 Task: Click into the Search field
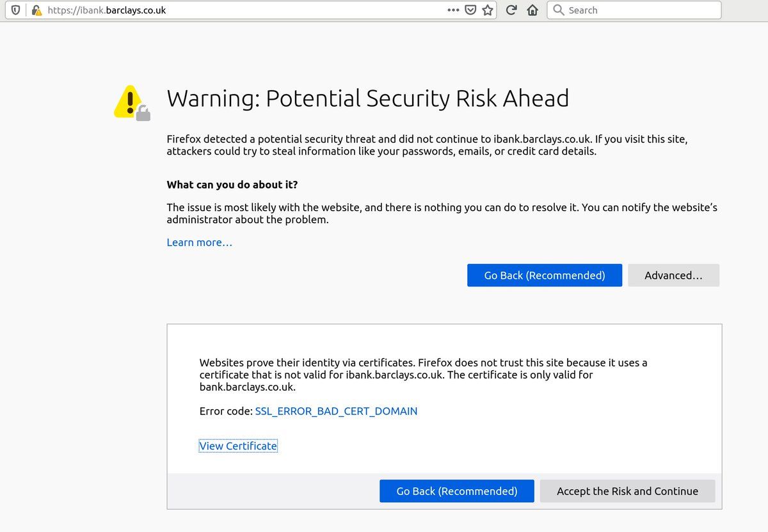[x=640, y=10]
